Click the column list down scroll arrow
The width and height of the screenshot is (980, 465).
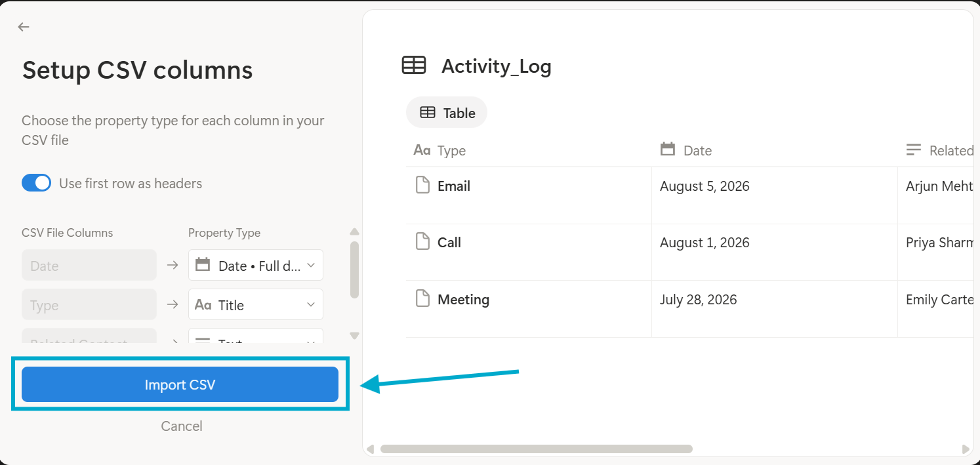[355, 336]
